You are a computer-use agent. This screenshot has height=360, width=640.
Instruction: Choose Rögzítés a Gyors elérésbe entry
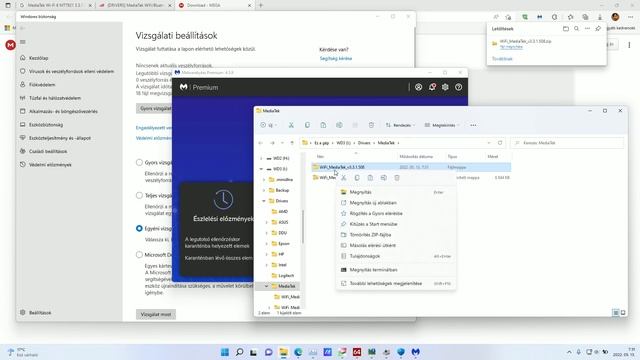(x=396, y=213)
